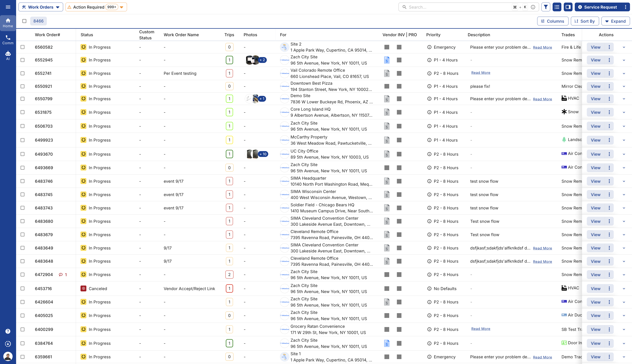This screenshot has height=364, width=632.
Task: Open the Columns settings button
Action: tap(553, 21)
